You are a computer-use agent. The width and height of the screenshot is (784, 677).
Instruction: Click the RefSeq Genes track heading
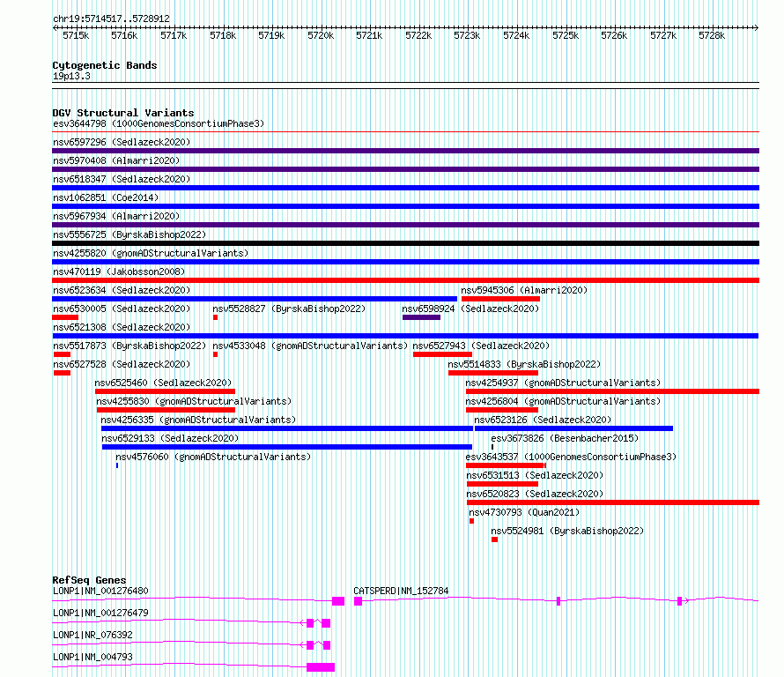(89, 580)
